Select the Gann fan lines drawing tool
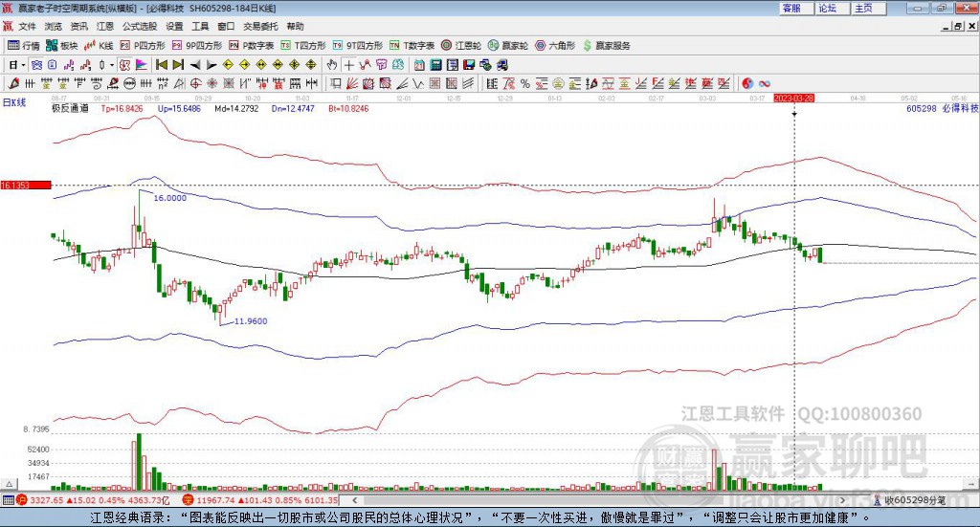Viewport: 980px width, 527px height. pos(352,83)
